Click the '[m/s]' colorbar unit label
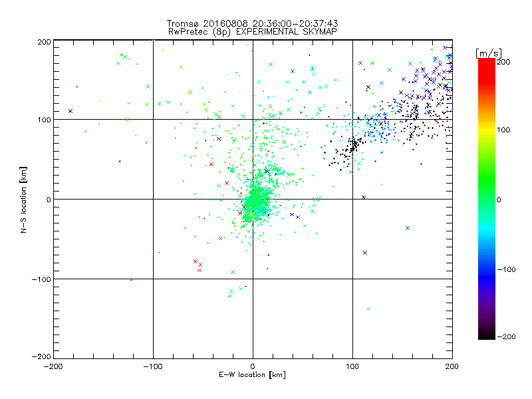The height and width of the screenshot is (399, 532). (x=489, y=53)
